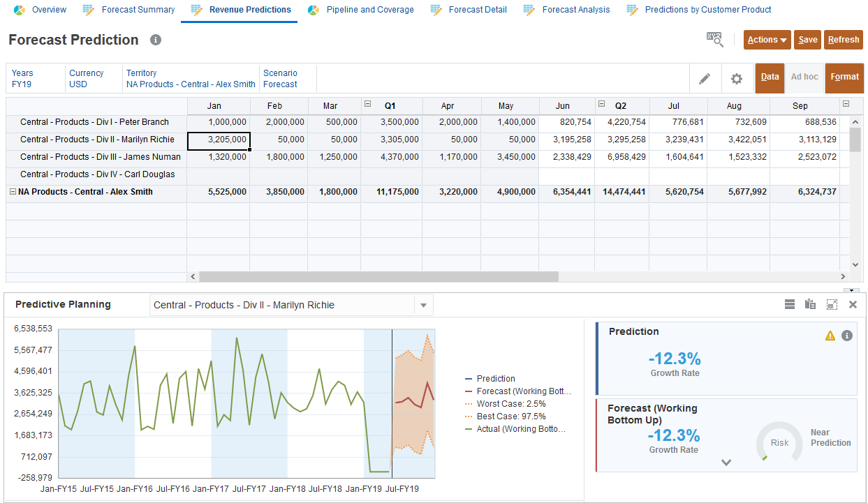Open the grid search/validation icon near Actions
Viewport: 868px width, 503px height.
point(714,40)
